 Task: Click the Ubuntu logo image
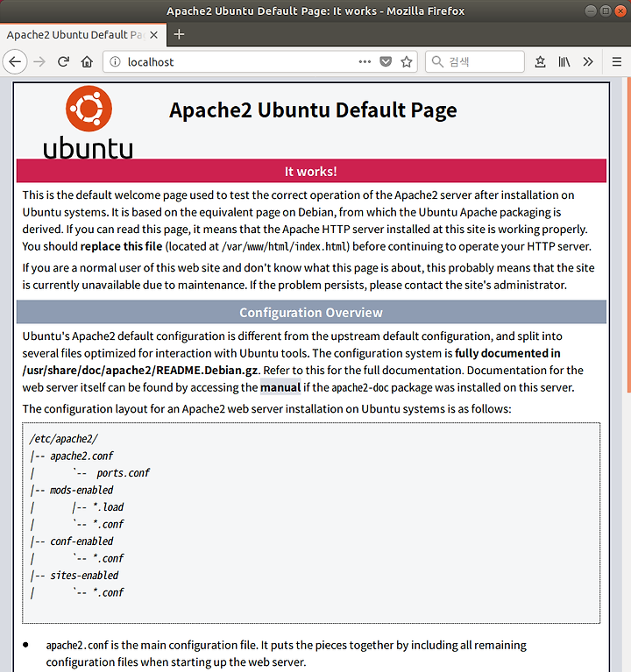tap(89, 122)
